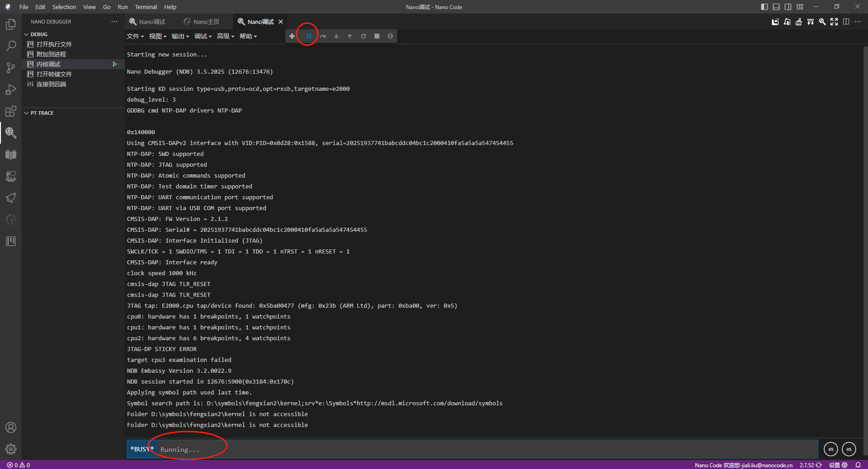The image size is (868, 469).
Task: Pause the running debug session
Action: (309, 36)
